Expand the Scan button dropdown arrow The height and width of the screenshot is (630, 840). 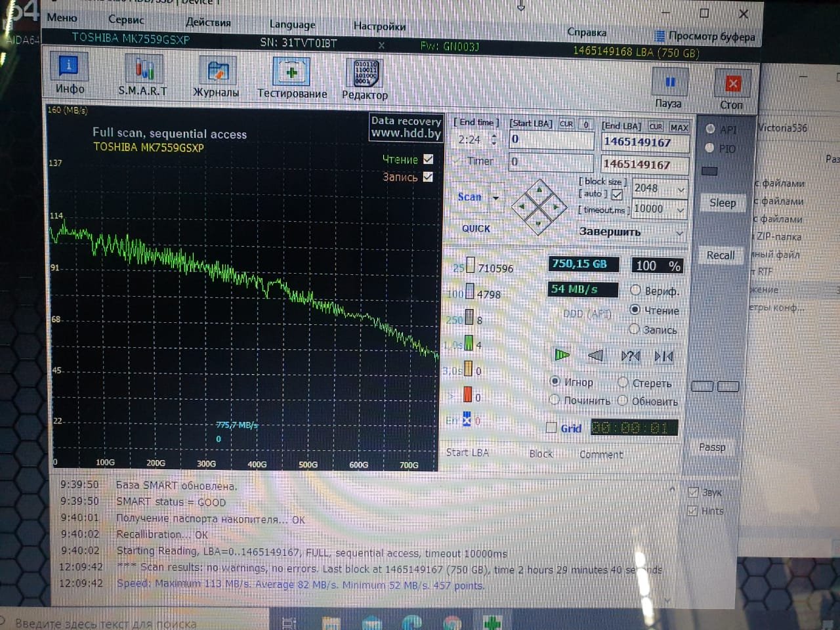coord(496,197)
